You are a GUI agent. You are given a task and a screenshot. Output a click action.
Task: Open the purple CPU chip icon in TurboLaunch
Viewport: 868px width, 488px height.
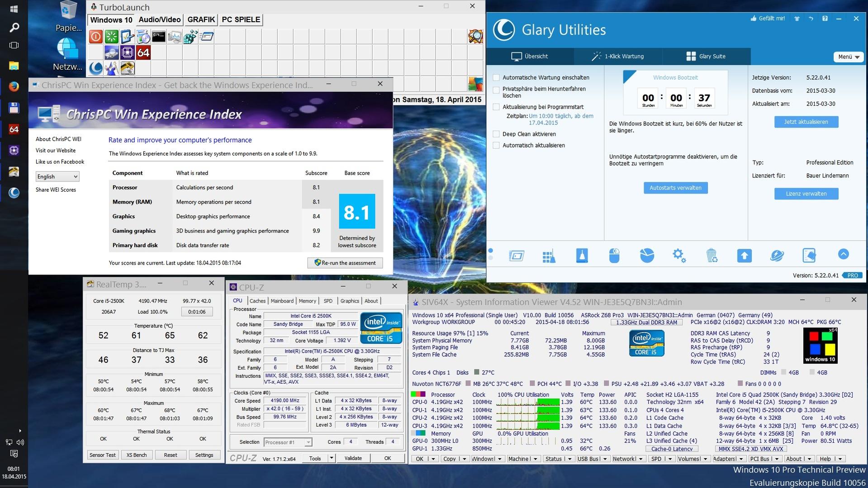click(x=127, y=52)
